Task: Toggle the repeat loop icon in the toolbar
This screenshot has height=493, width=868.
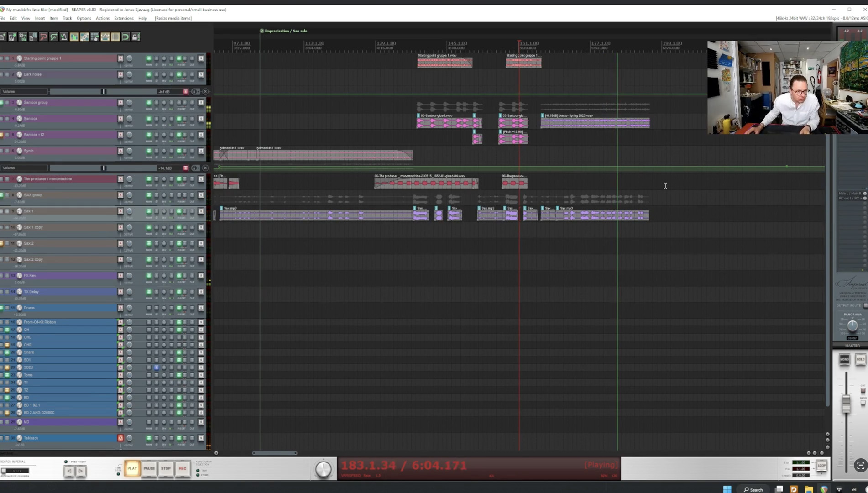Action: coord(125,37)
